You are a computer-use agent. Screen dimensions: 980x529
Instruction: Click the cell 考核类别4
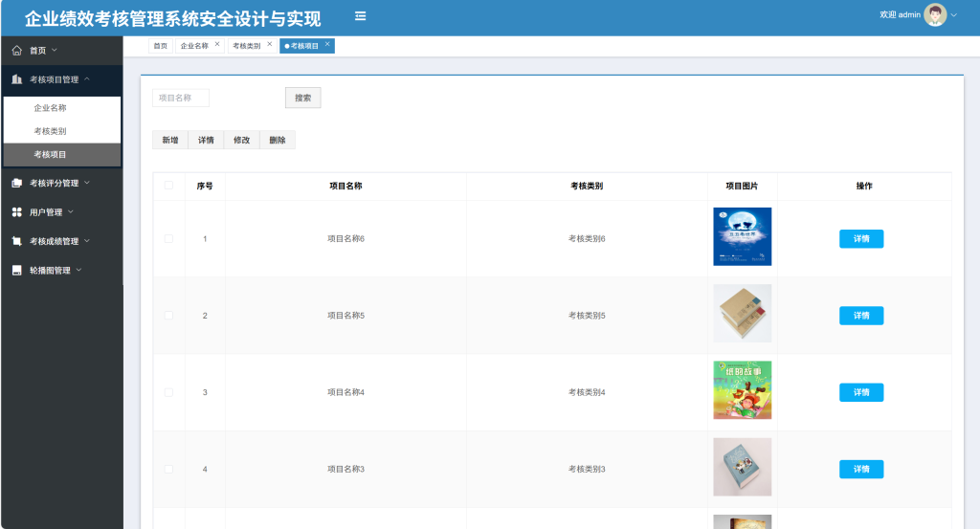(x=587, y=392)
